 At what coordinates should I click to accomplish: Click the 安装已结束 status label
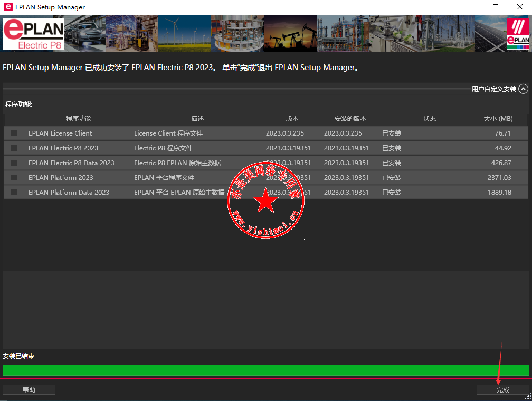[x=18, y=356]
